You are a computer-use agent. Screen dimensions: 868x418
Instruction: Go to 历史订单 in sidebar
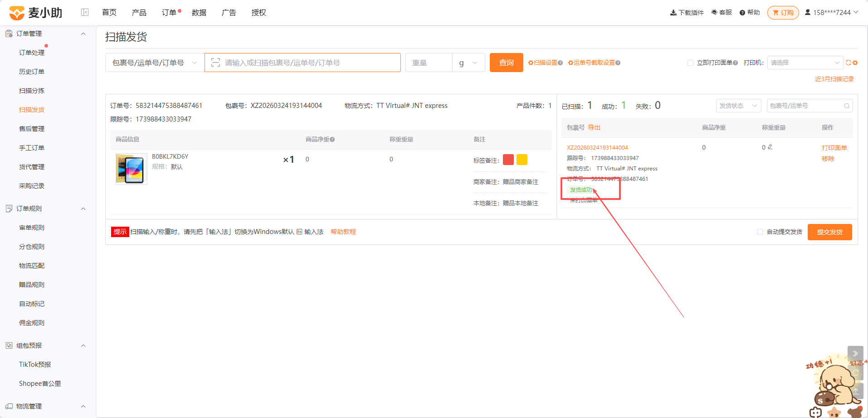point(32,72)
